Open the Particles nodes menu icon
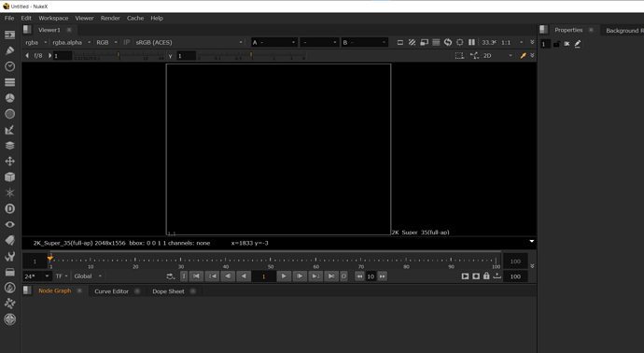644x353 pixels. [x=10, y=192]
